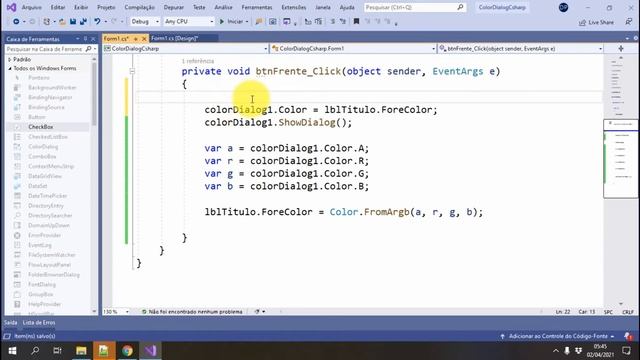This screenshot has height=360, width=640.
Task: Select the GroupBox toolbox item
Action: point(40,294)
